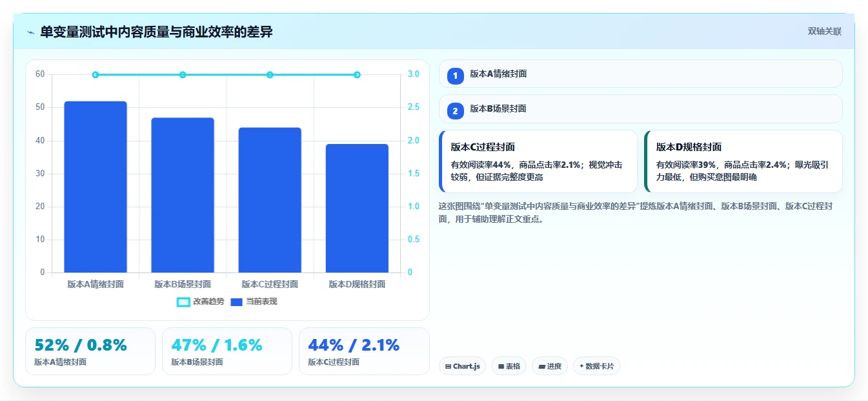
Task: Click the 进度 tag chip
Action: [550, 366]
